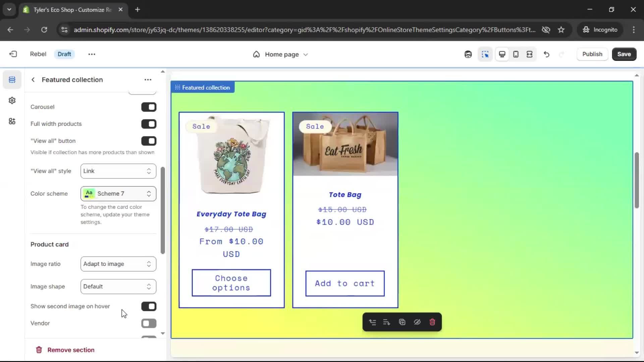Open Theme settings gear in left sidebar
This screenshot has height=362, width=644.
[x=12, y=101]
